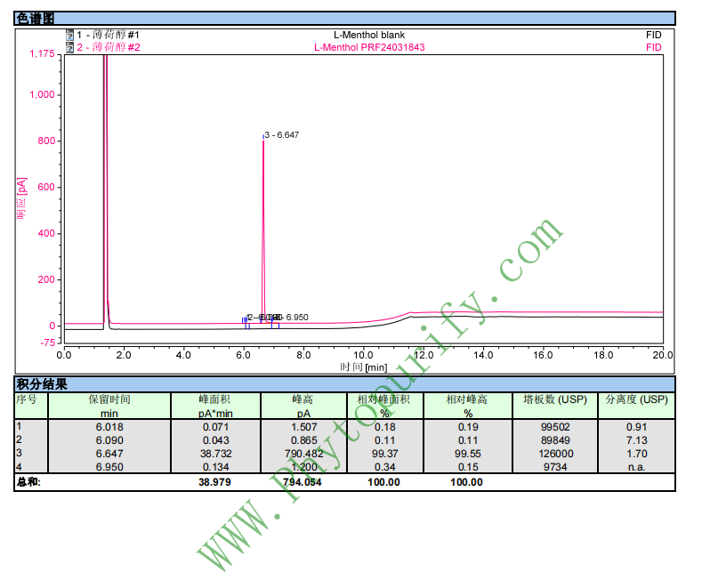Click the pink FID label for trace 2
Viewport: 702px width, 588px height.
[653, 47]
